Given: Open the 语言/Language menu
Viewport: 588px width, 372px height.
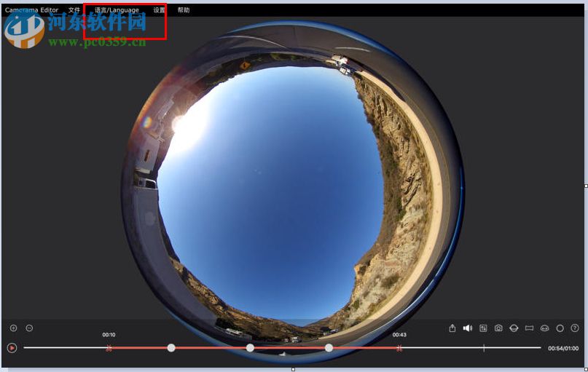Looking at the screenshot, I should point(117,10).
